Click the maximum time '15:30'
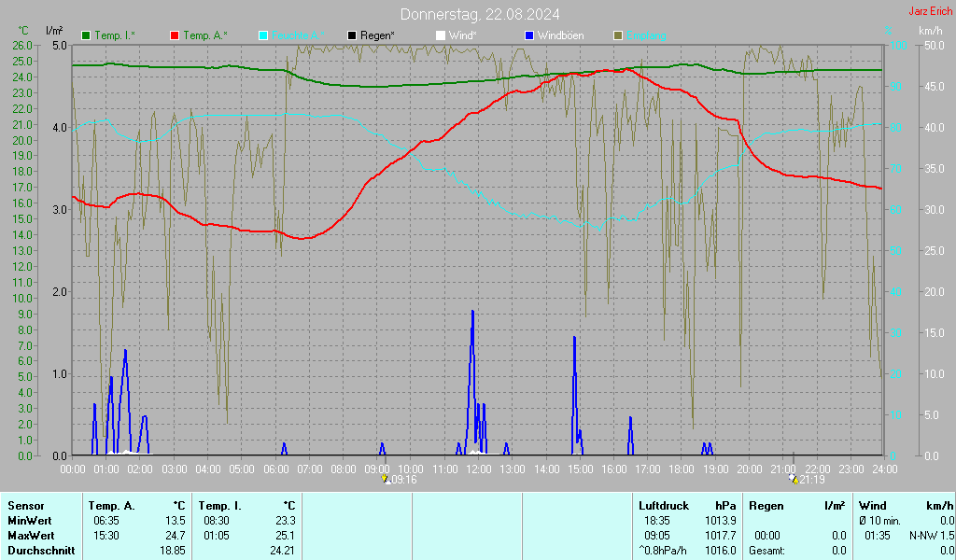Screen dimensions: 956x560 (x=106, y=536)
